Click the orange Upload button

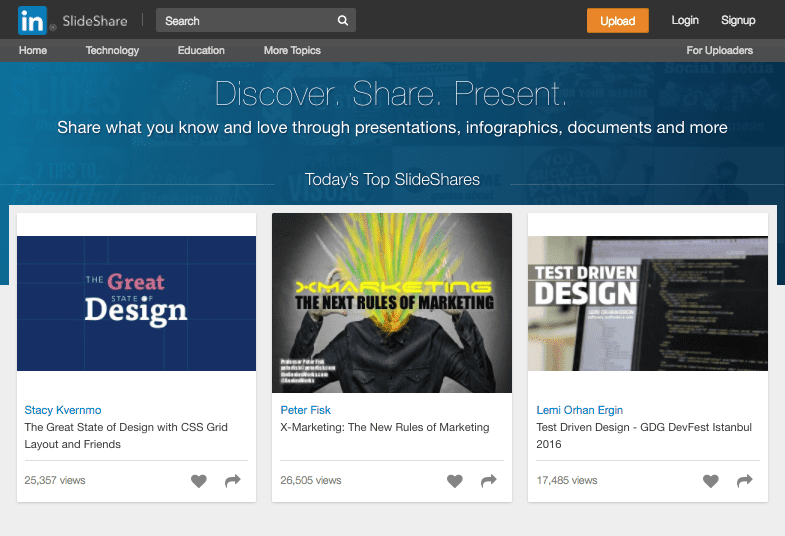[618, 21]
